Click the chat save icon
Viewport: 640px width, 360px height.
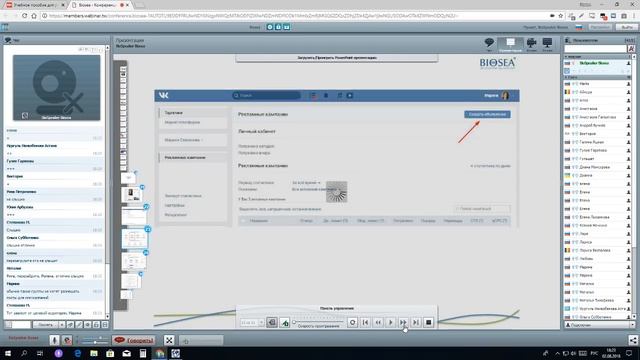click(105, 325)
